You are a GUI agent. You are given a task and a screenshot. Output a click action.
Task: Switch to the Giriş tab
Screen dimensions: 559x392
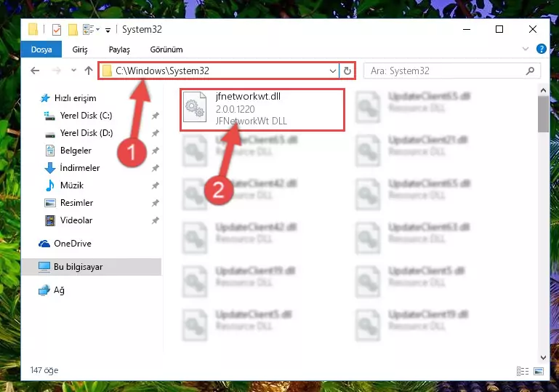[80, 49]
